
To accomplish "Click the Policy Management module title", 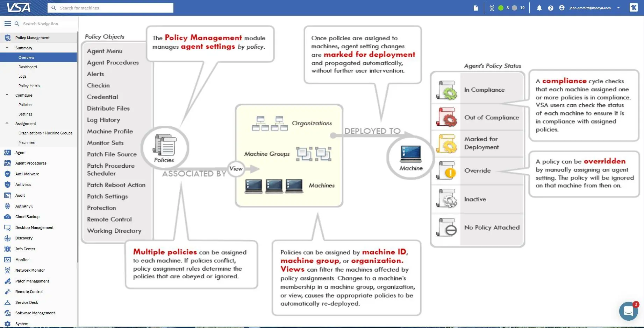I will click(33, 38).
